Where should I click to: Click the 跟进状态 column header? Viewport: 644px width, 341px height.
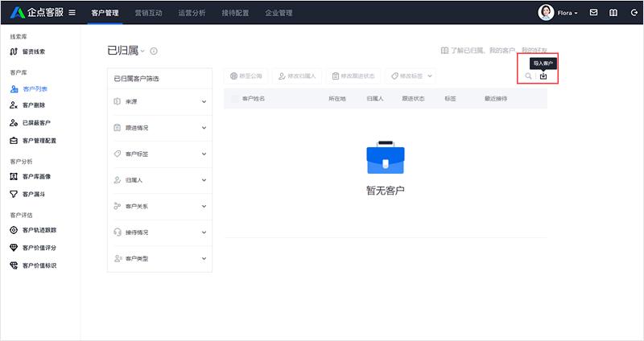(x=413, y=99)
